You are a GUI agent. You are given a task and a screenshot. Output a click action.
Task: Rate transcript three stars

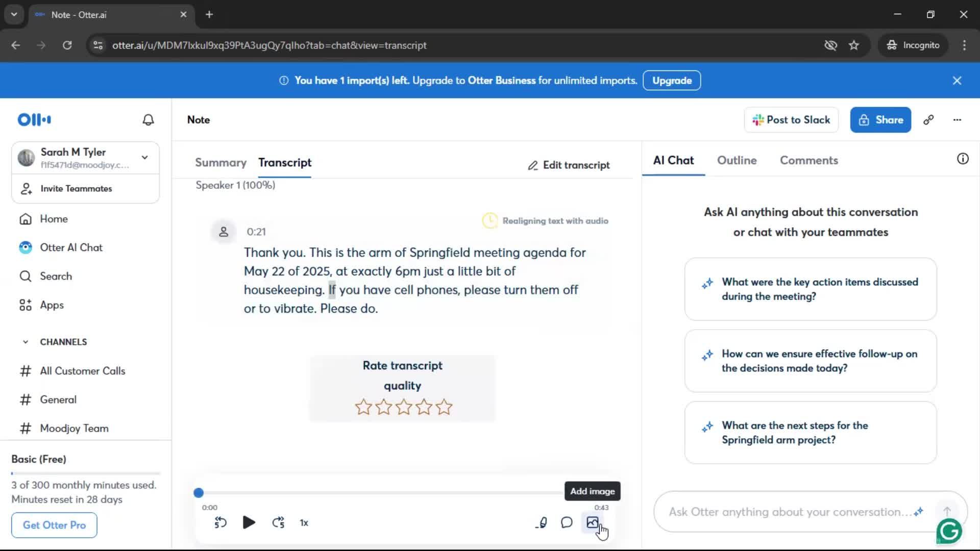404,407
